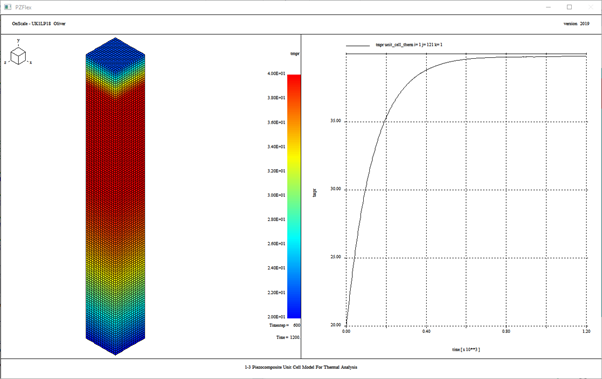Click the 0.40 x-axis tick label
Image resolution: width=602 pixels, height=379 pixels.
[426, 331]
